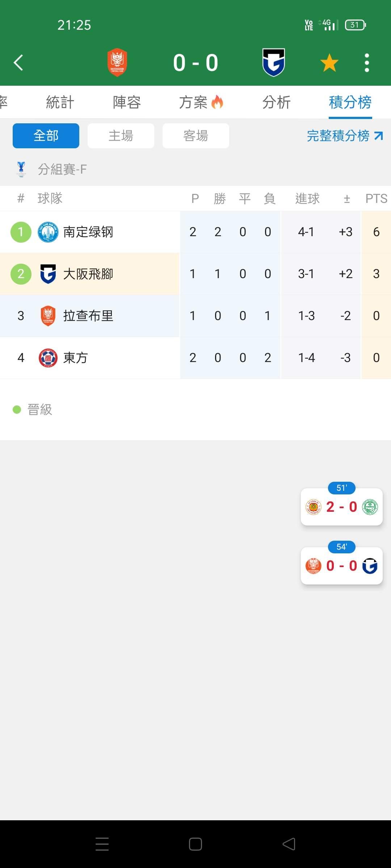Switch to the 統計 tab
391x868 pixels.
(x=60, y=102)
